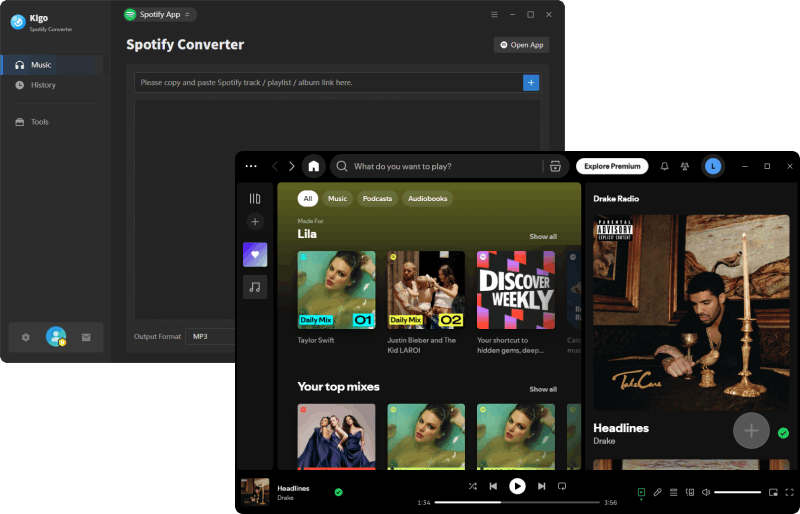Click Drake Radio heading
The image size is (800, 514).
(x=616, y=199)
